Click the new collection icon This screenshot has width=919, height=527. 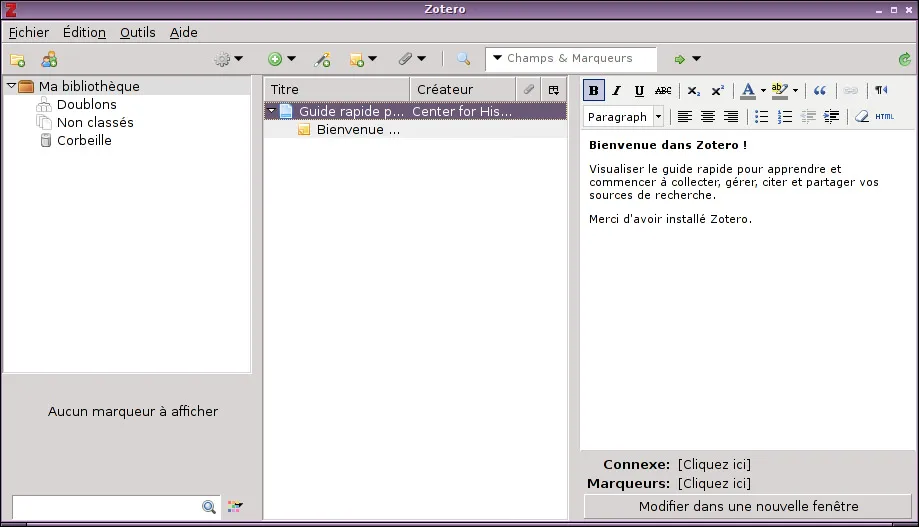tap(17, 60)
